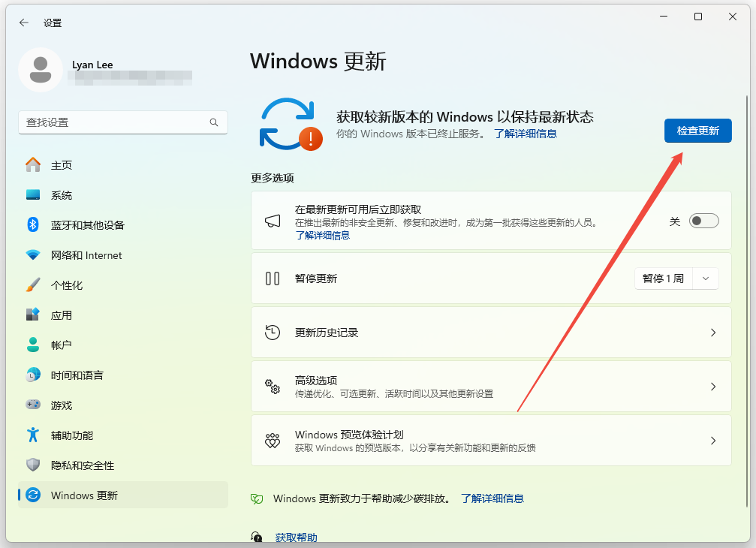The width and height of the screenshot is (756, 548).
Task: Open 辅助功能 settings
Action: point(123,435)
